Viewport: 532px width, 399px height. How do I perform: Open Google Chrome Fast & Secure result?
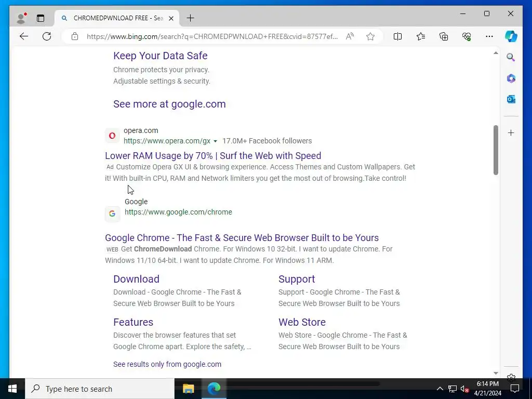point(242,238)
